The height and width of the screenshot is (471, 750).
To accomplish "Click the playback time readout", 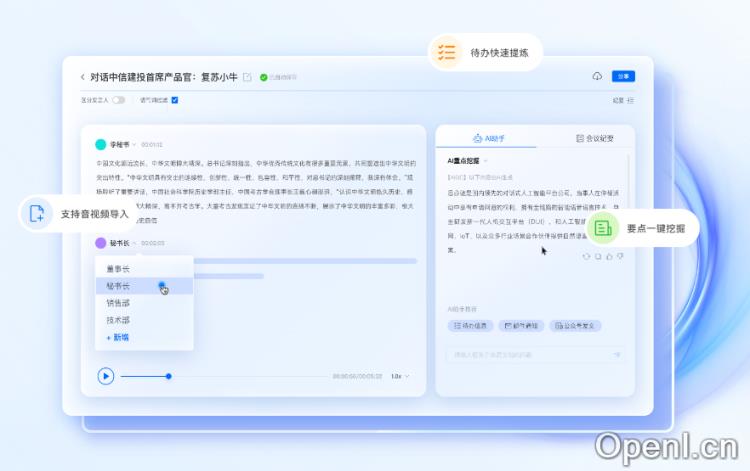I will click(357, 376).
